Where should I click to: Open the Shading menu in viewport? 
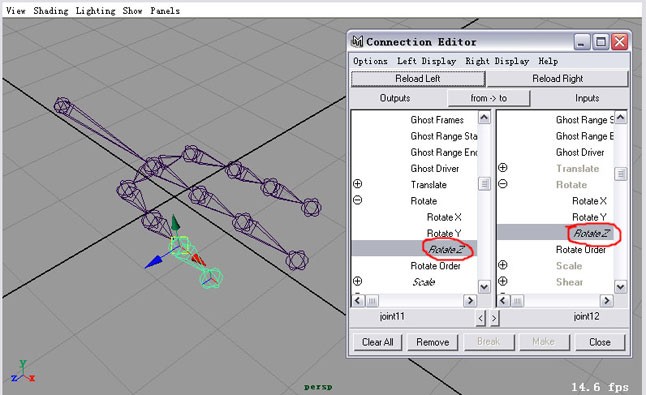pos(51,11)
